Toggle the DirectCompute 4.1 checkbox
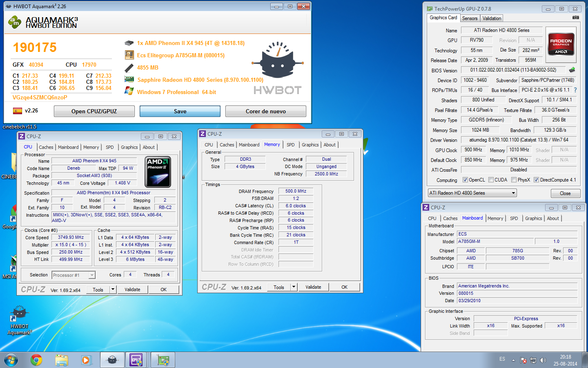 coord(536,180)
